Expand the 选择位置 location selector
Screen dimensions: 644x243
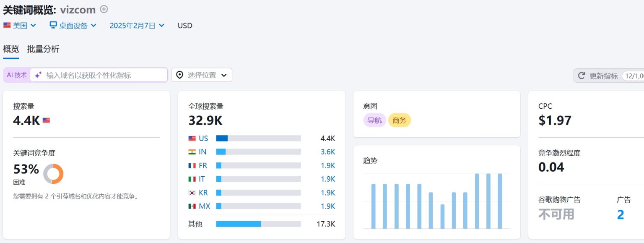(x=202, y=75)
